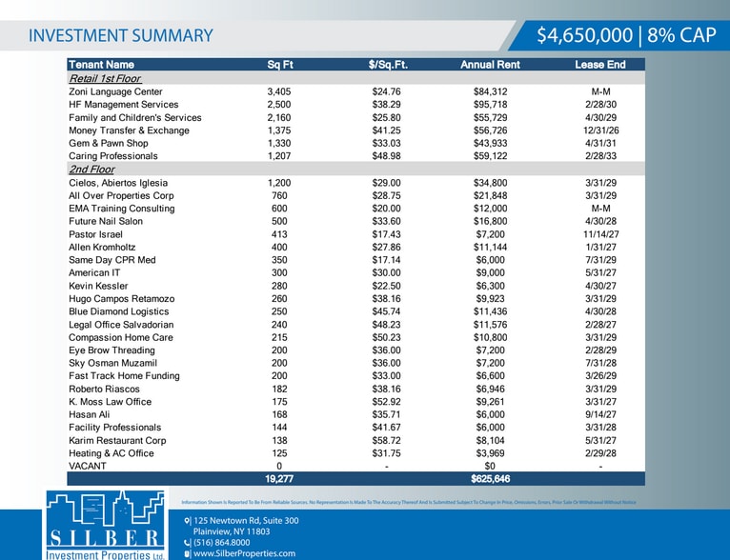Click the Annual Rent column header

[490, 65]
